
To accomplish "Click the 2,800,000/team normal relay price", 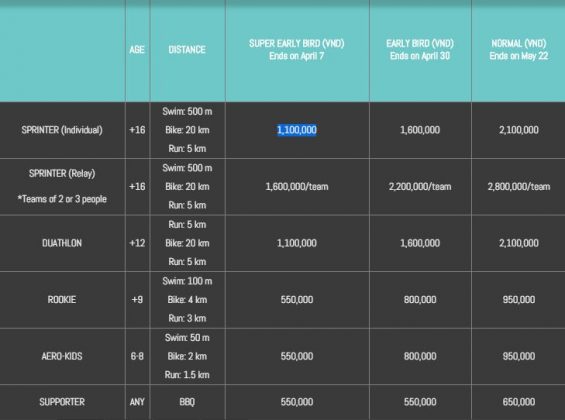I will (x=519, y=187).
